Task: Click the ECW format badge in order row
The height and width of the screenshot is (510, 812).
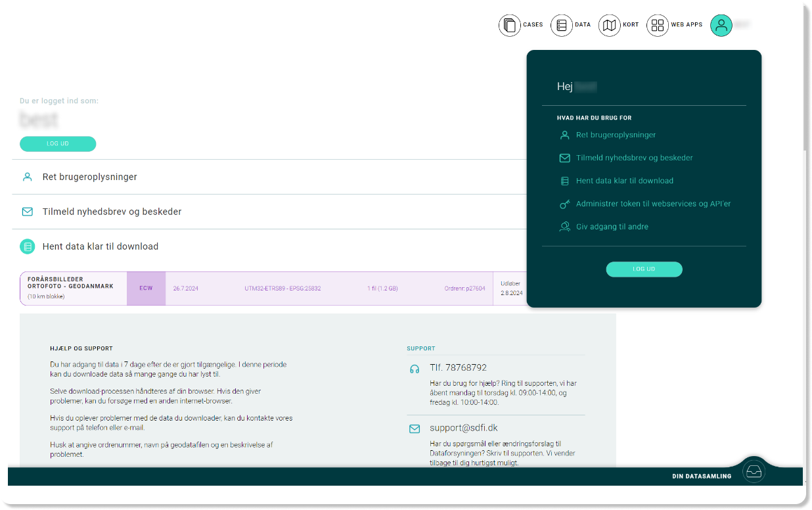Action: click(146, 289)
